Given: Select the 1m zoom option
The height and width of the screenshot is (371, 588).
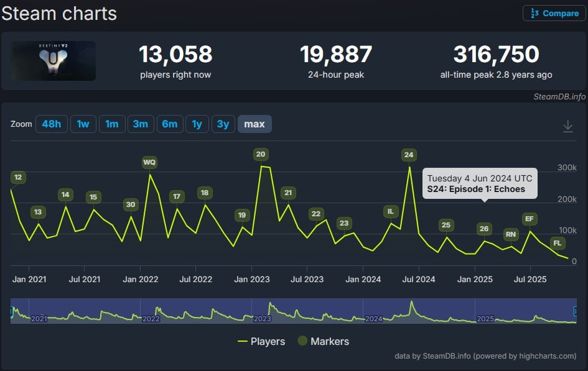Looking at the screenshot, I should click(x=112, y=124).
